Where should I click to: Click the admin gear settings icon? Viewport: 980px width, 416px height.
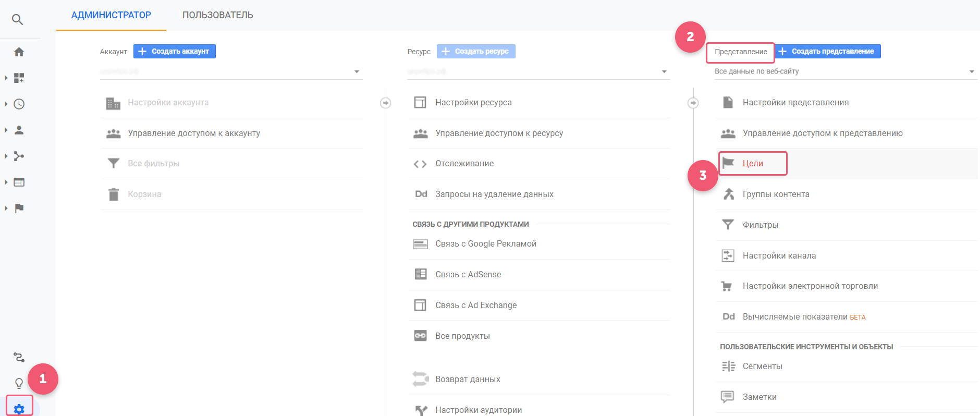coord(19,409)
